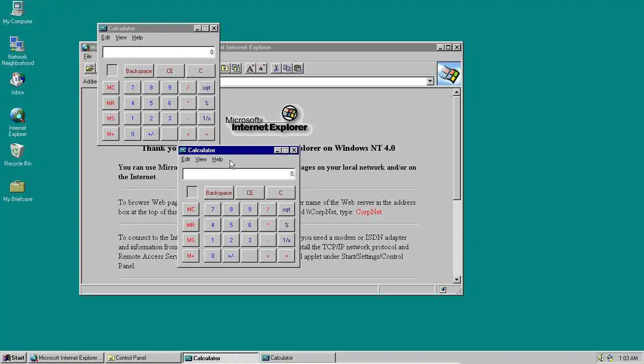Click MC in the active Calculator
644x364 pixels.
tap(191, 209)
